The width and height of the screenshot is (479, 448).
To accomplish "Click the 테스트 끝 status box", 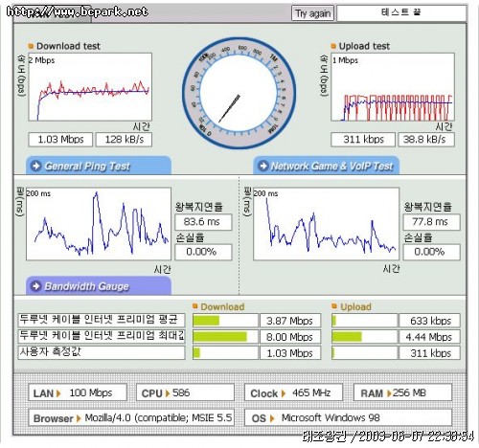I will [401, 13].
